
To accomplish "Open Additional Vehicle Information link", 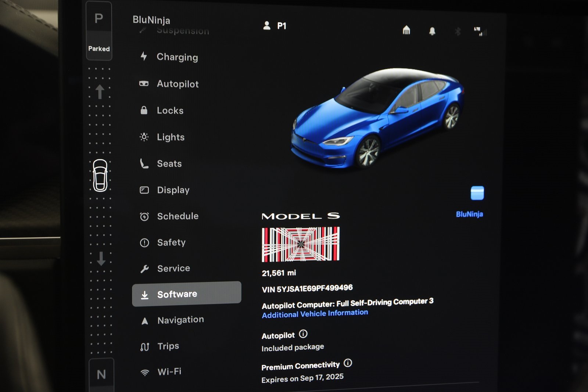I will (x=315, y=314).
